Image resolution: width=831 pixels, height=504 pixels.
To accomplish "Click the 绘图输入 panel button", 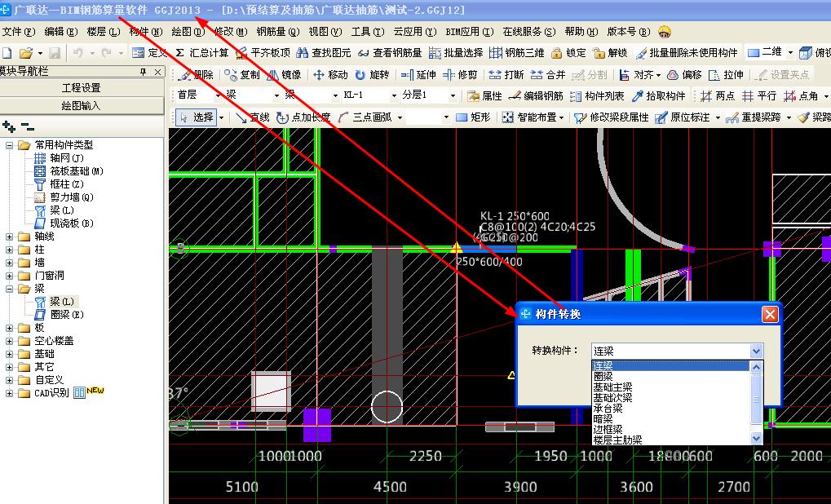I will tap(82, 106).
